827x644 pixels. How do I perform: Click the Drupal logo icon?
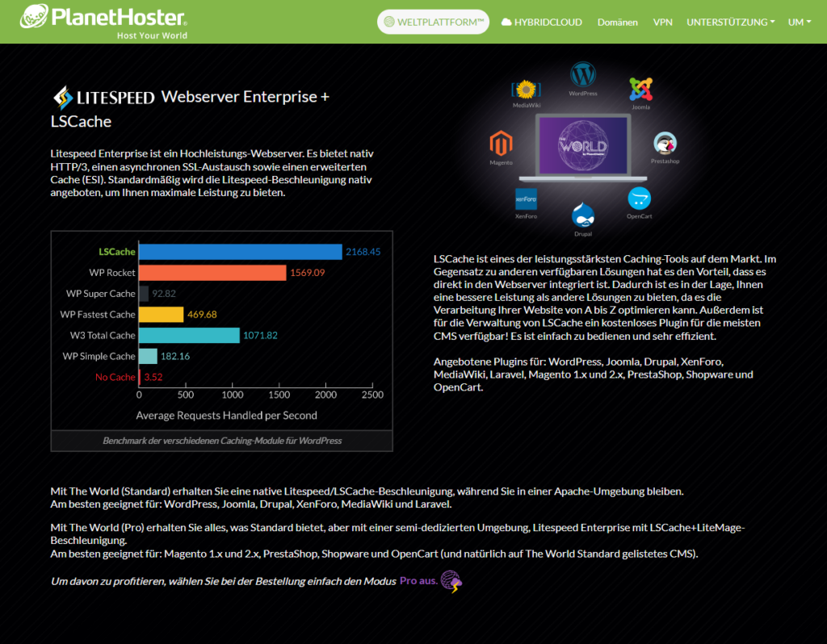pos(583,215)
